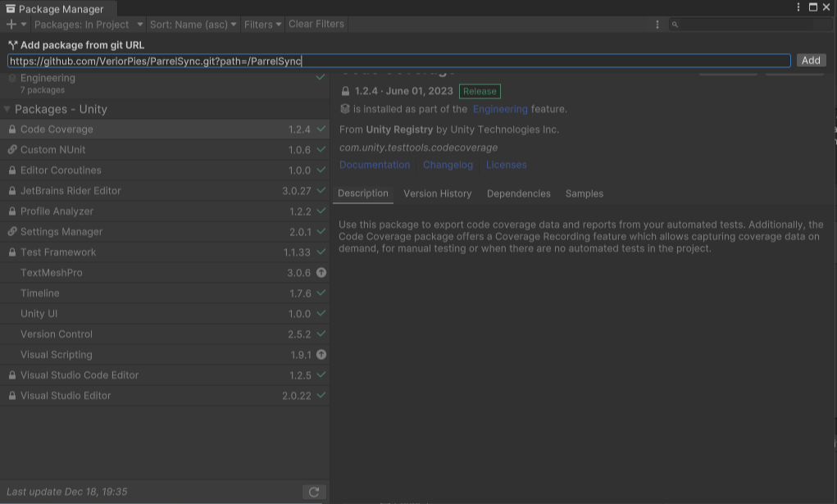Screen dimensions: 837x504
Task: Click lock icon beside JetBrains Rider Editor
Action: coord(11,191)
